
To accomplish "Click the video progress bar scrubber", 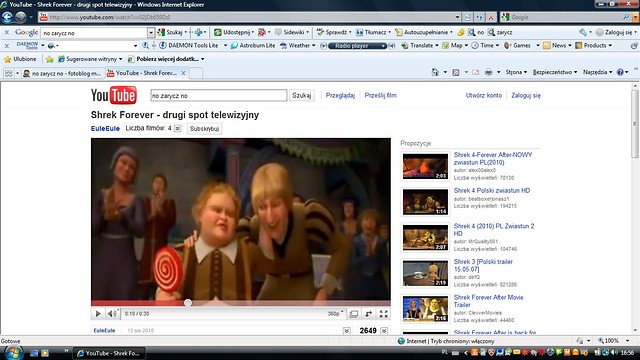I will click(x=188, y=303).
